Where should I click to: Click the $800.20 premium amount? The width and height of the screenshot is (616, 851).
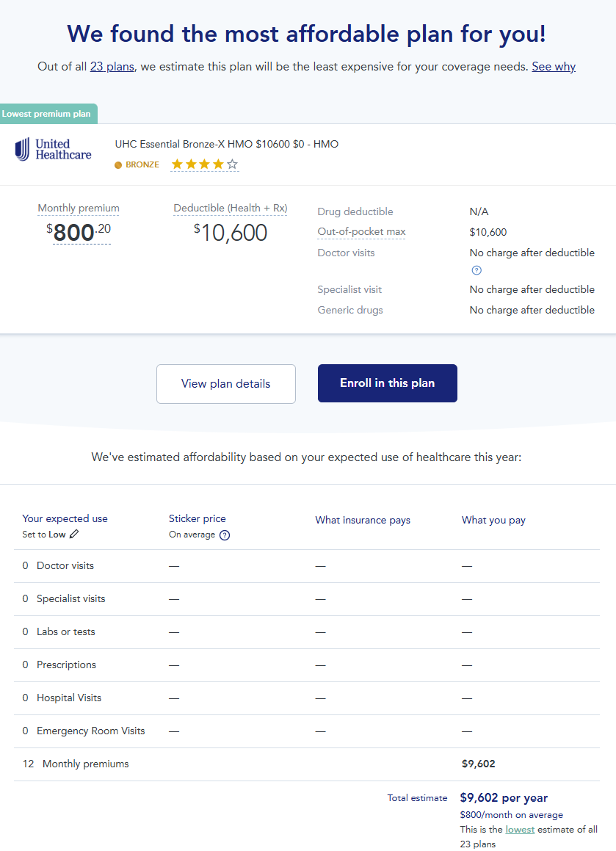[79, 232]
